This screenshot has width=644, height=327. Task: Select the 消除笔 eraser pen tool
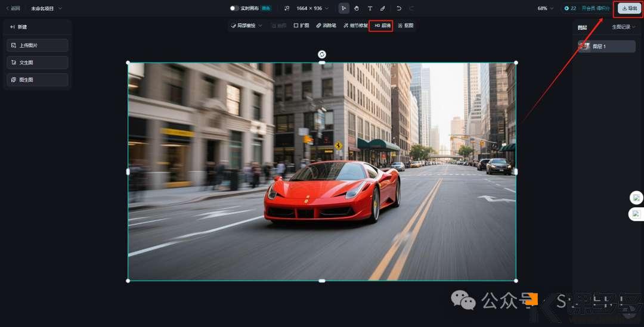[x=326, y=26]
